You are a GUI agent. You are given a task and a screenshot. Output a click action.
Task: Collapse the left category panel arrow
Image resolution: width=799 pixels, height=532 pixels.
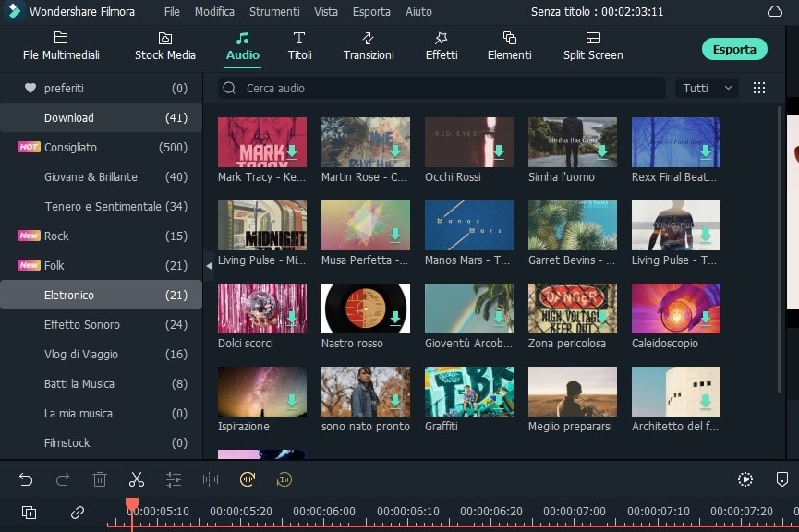pos(209,265)
